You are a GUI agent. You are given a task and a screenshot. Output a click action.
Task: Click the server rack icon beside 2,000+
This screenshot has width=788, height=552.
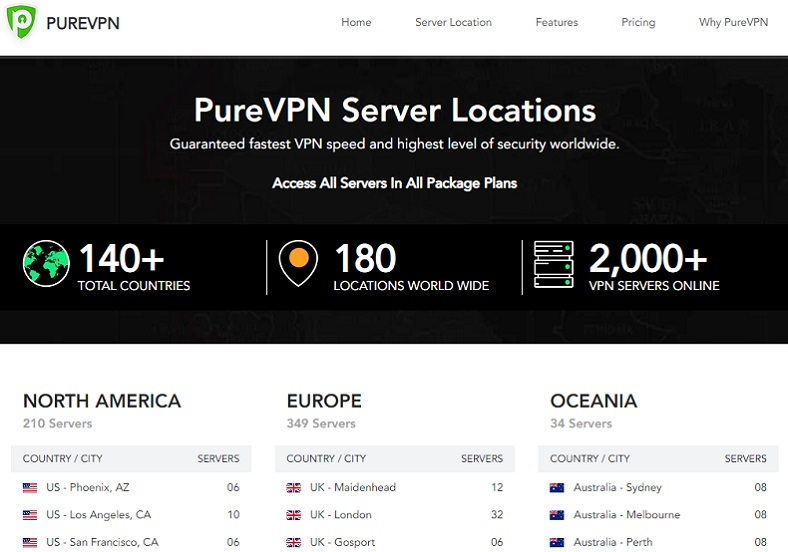554,264
